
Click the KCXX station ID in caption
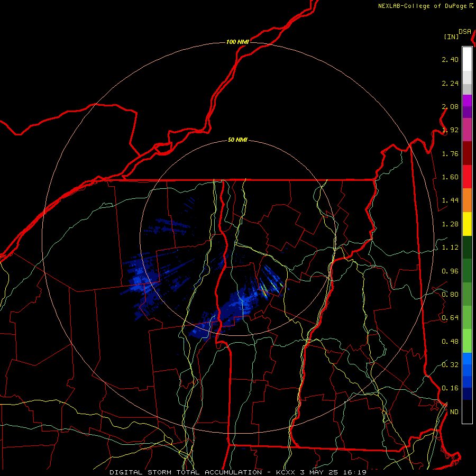point(286,472)
